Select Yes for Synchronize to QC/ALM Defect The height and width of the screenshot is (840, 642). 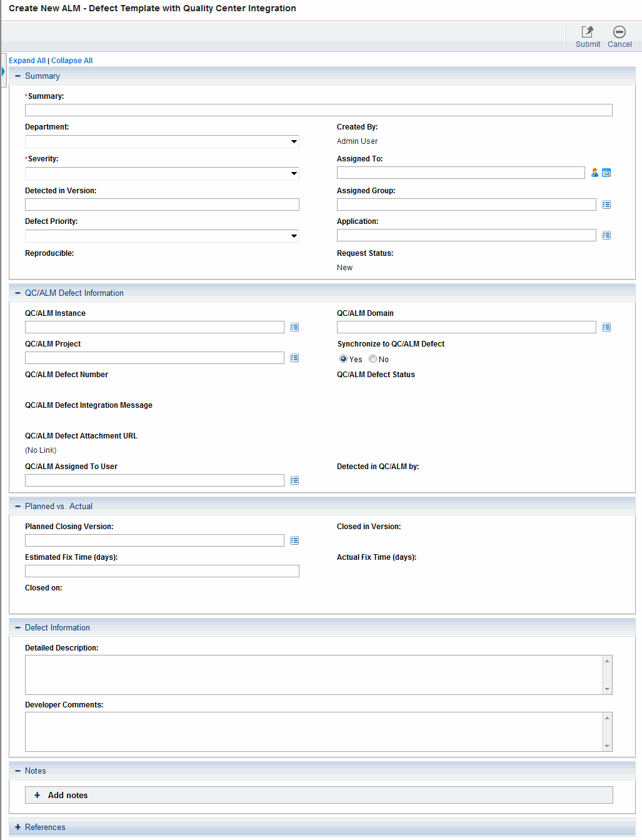[x=343, y=359]
